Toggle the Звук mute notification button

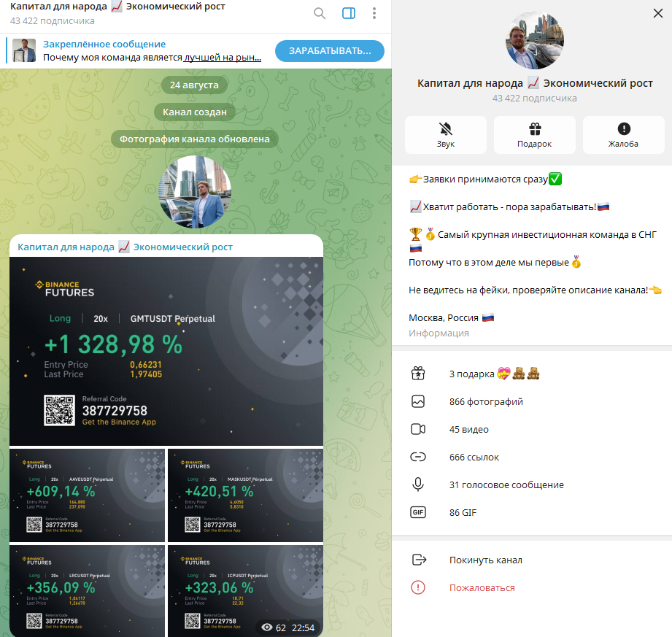[x=446, y=134]
